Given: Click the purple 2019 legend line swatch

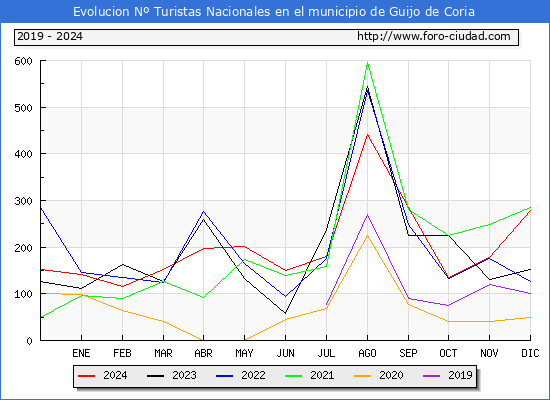Looking at the screenshot, I should click(431, 376).
